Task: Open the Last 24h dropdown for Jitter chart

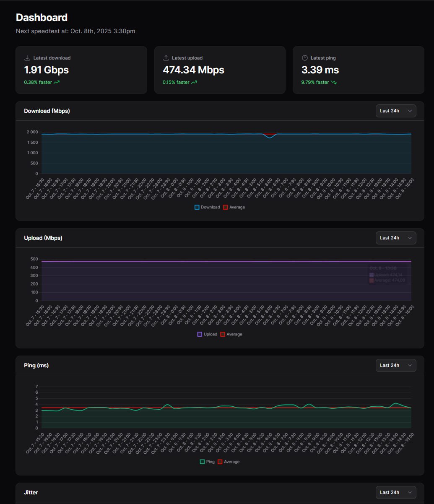Action: tap(396, 492)
